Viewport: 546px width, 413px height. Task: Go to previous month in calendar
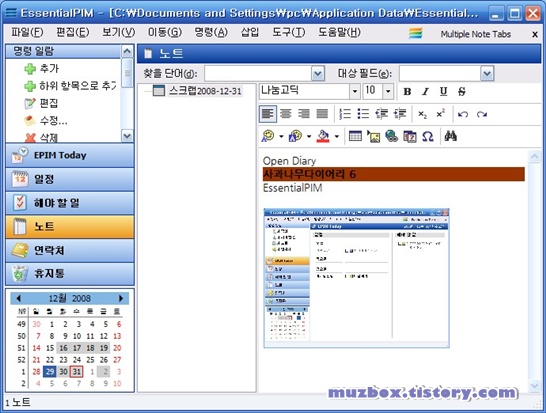pos(18,298)
